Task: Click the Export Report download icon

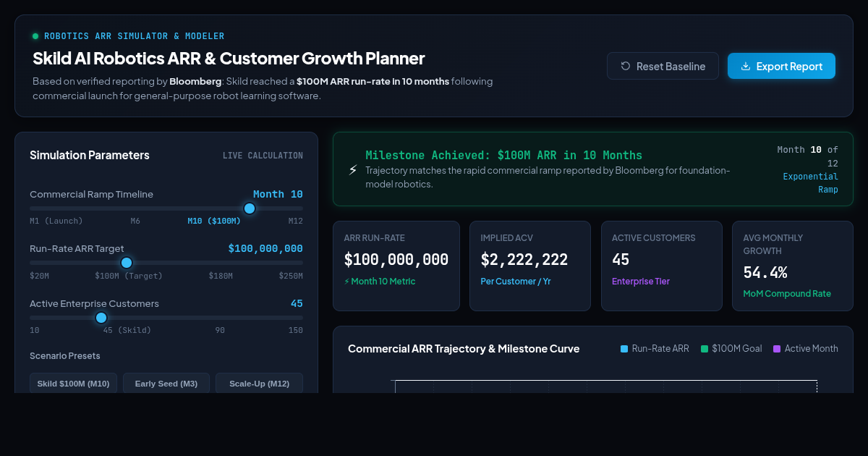Action: pyautogui.click(x=746, y=66)
